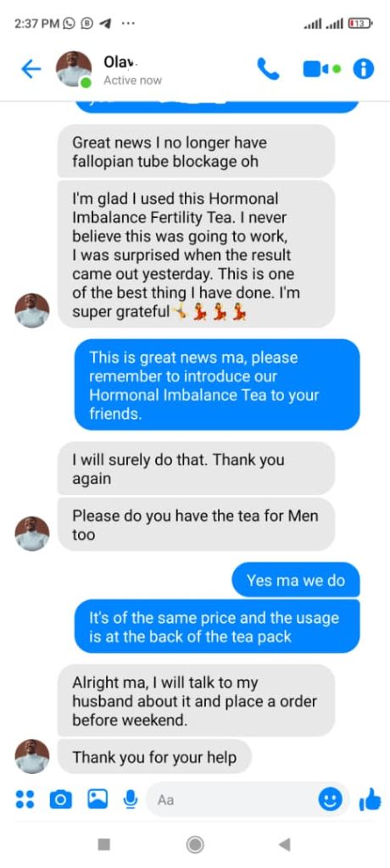Tap the Android recent apps square button

point(103,844)
